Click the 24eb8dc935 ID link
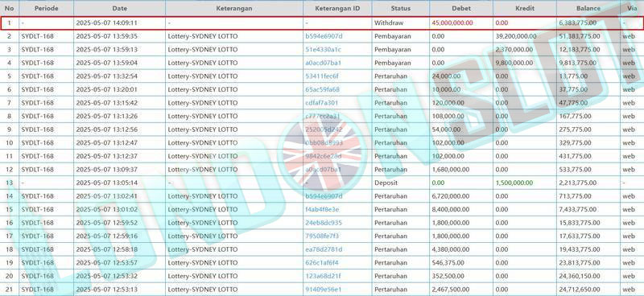Image resolution: width=644 pixels, height=296 pixels. tap(324, 223)
